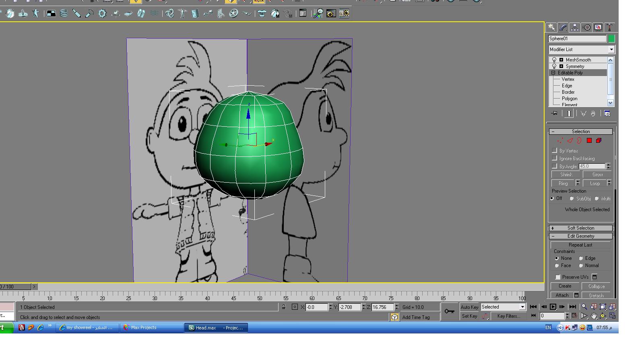The height and width of the screenshot is (362, 644).
Task: Click the time slider showing 0 / 100
Action: pos(15,287)
